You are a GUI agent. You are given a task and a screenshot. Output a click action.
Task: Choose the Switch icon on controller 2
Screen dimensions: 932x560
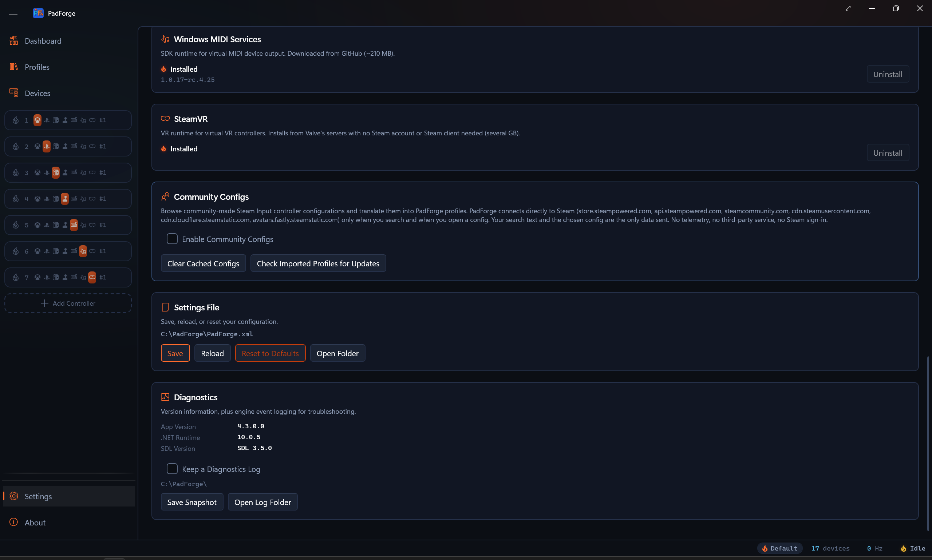tap(55, 146)
